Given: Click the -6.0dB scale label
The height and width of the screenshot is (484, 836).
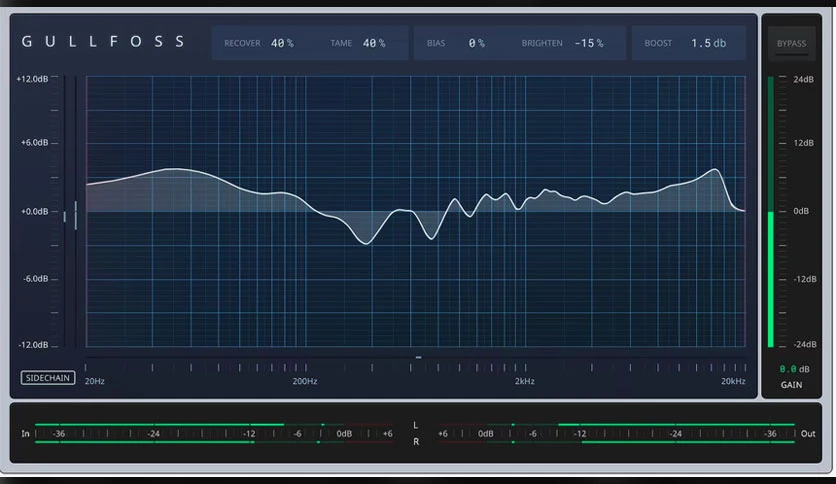Looking at the screenshot, I should click(35, 279).
